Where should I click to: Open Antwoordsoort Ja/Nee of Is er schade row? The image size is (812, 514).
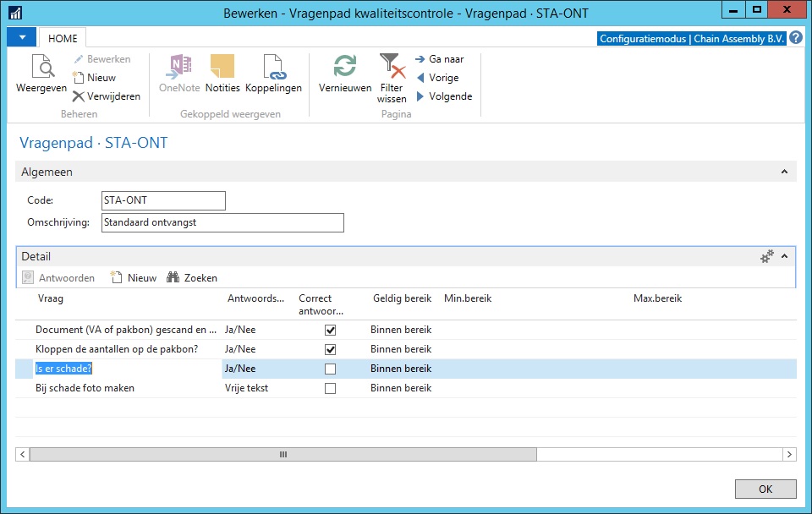[x=240, y=369]
